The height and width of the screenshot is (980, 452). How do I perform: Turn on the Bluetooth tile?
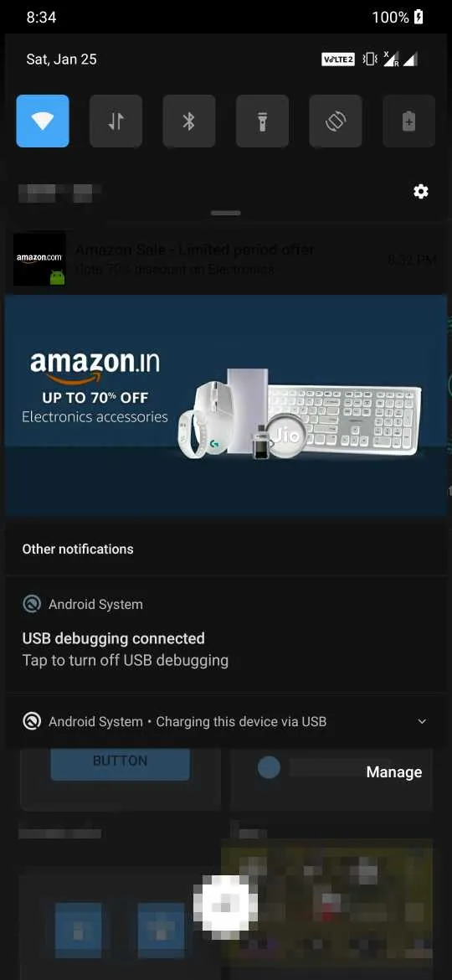point(189,121)
